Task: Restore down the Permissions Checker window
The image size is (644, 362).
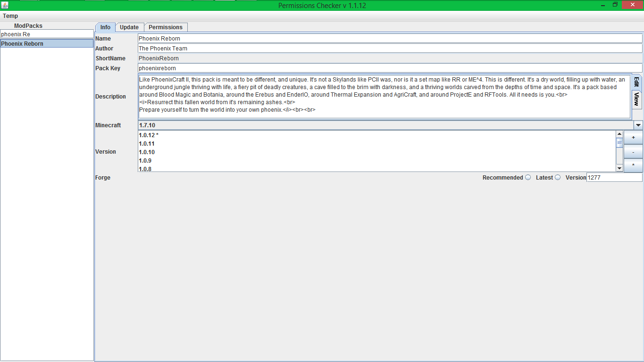Action: 615,5
